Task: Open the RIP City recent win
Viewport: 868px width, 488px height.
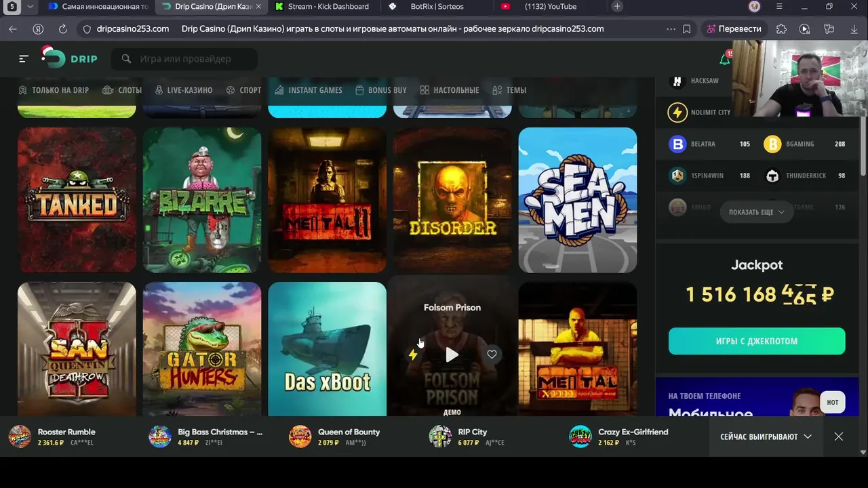Action: (468, 436)
